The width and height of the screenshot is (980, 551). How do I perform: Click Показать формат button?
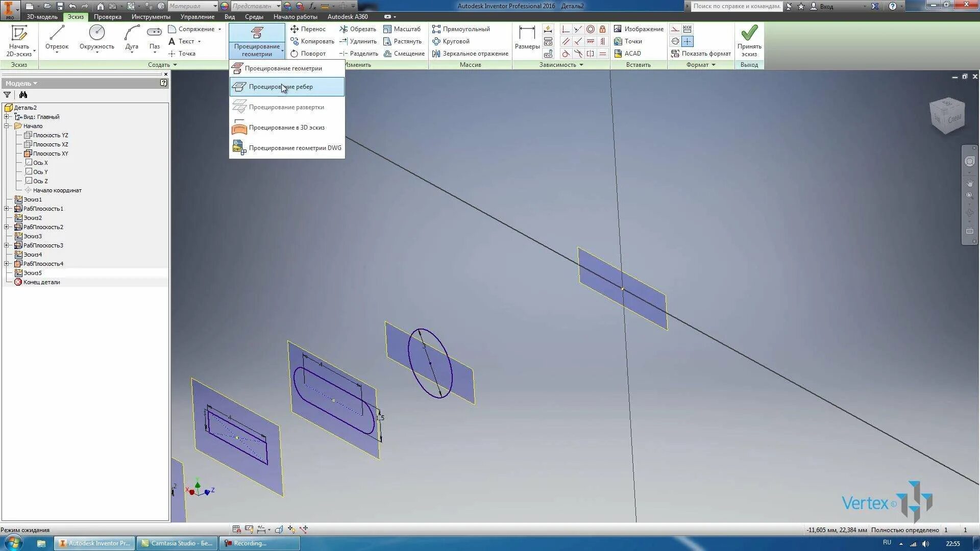701,54
